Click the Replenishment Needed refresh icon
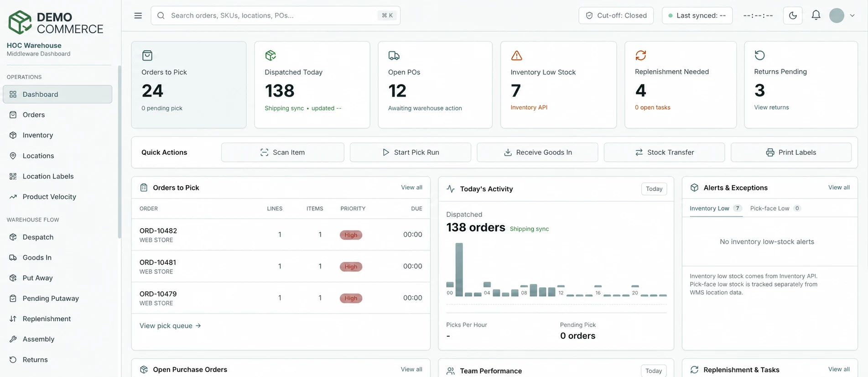The height and width of the screenshot is (377, 868). 641,55
